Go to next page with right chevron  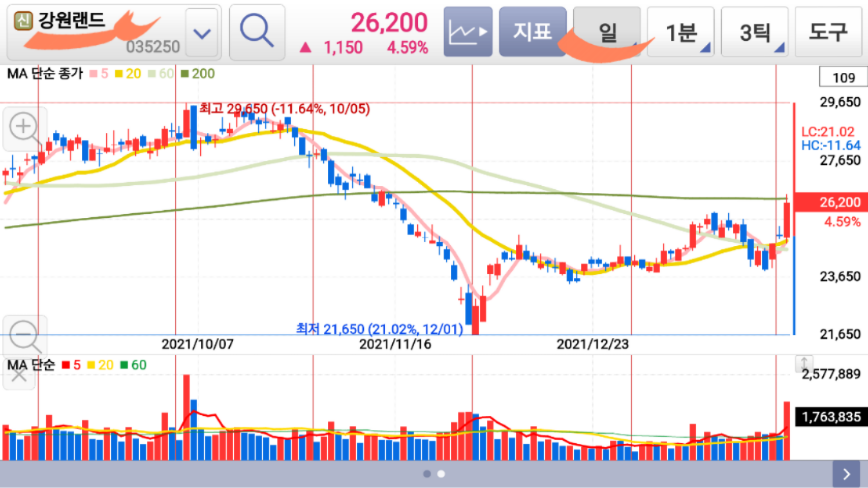click(x=846, y=474)
